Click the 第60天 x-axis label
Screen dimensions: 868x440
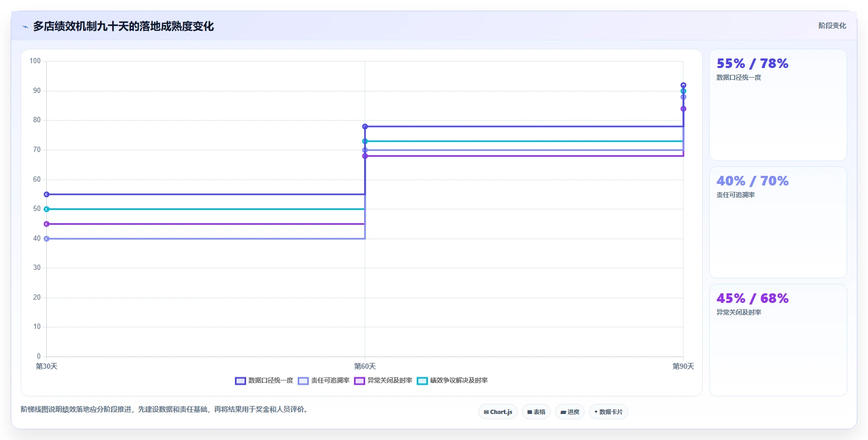click(365, 367)
